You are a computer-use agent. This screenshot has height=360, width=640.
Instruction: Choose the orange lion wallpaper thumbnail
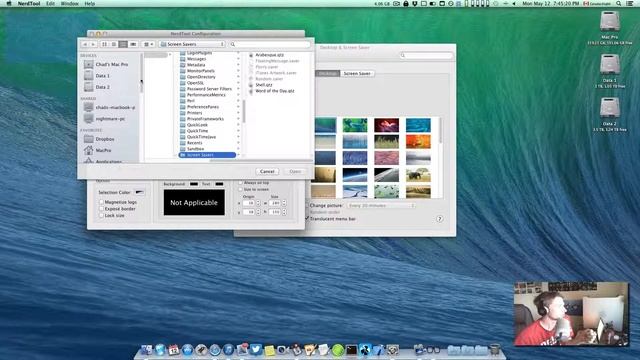pyautogui.click(x=418, y=142)
